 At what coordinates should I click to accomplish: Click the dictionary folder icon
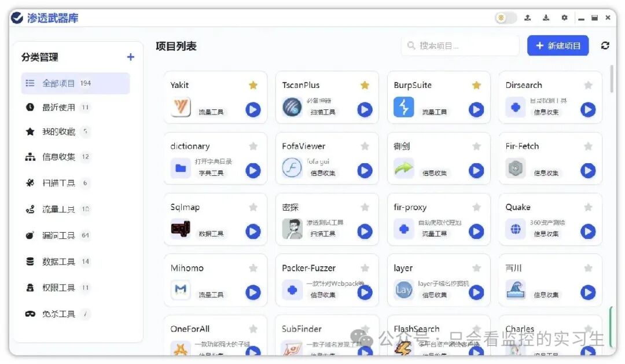click(x=181, y=168)
